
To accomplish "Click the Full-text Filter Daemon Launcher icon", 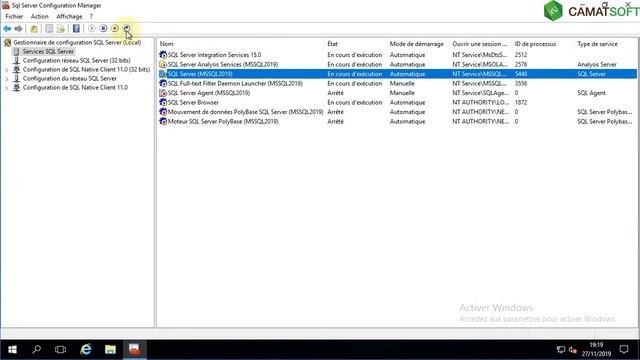I will [x=163, y=83].
